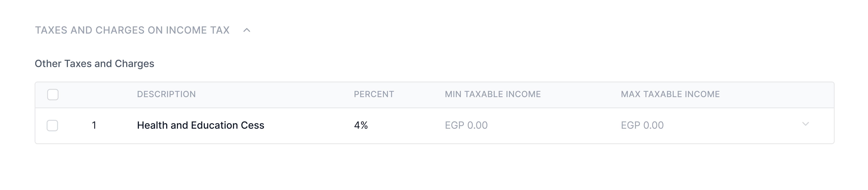Toggle the select-all checkbox in table header
Screen dimensions: 868x190
pyautogui.click(x=53, y=95)
